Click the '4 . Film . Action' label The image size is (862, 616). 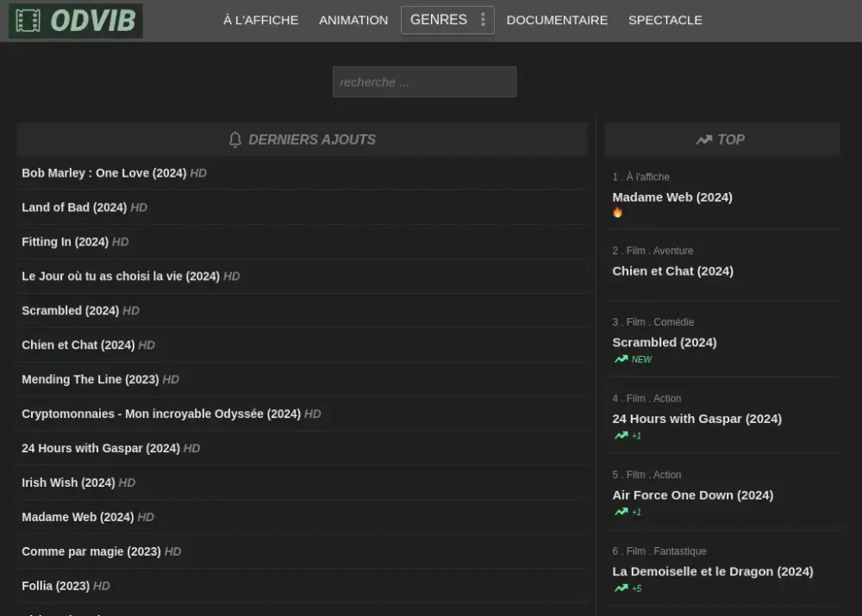(x=646, y=398)
